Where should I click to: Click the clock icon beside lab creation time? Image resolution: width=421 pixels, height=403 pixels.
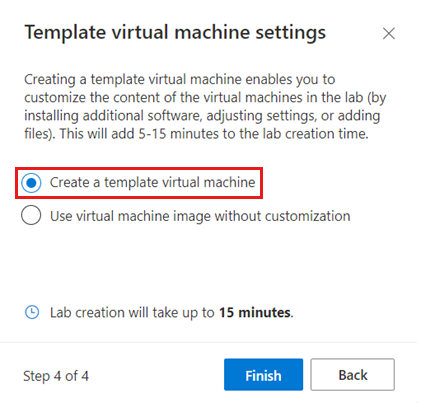pos(32,312)
